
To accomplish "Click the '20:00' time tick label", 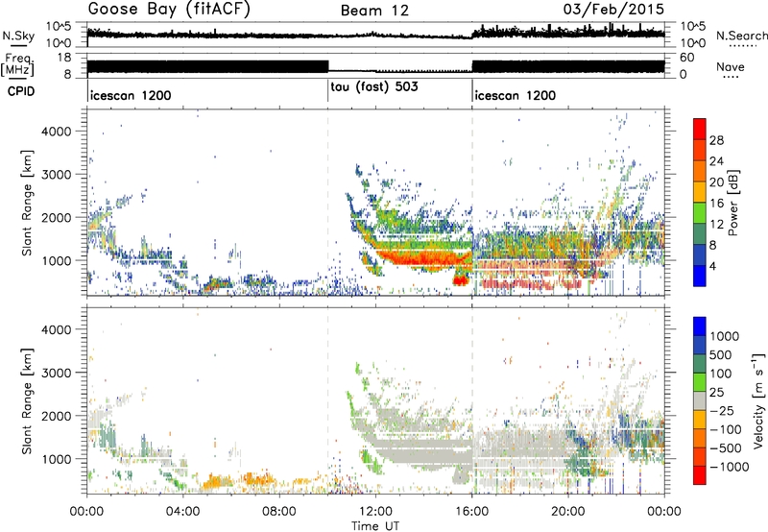I will tap(568, 512).
